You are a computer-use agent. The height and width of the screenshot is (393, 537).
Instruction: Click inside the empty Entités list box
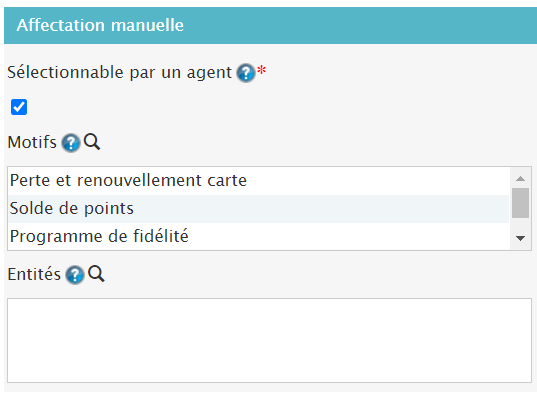[x=269, y=340]
